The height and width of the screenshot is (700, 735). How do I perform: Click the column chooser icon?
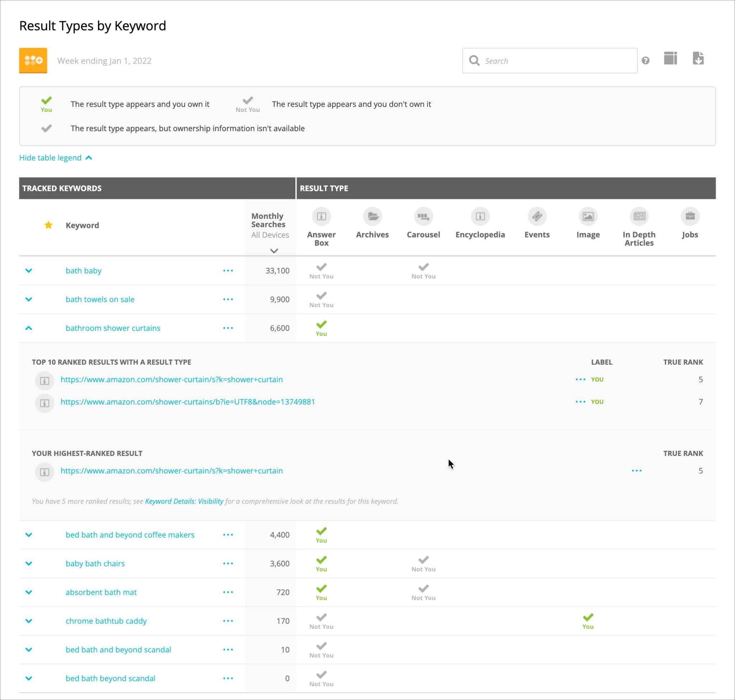click(x=670, y=59)
